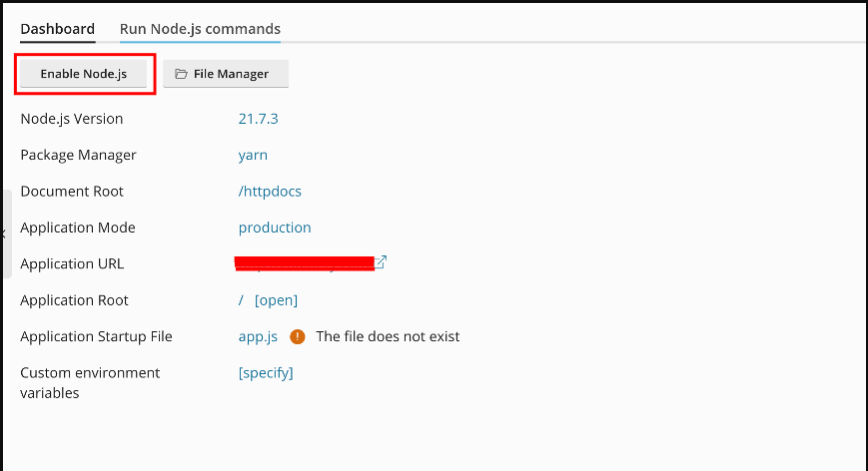This screenshot has height=471, width=868.
Task: Open the yarn package manager selector
Action: (x=253, y=155)
